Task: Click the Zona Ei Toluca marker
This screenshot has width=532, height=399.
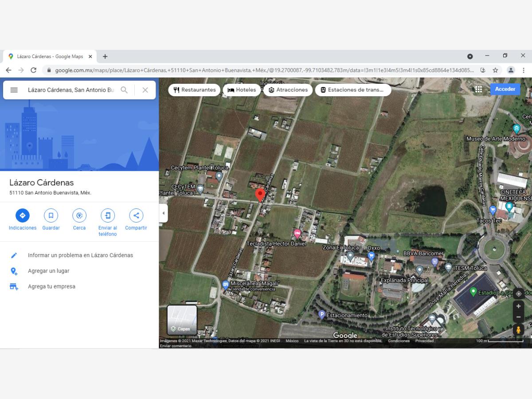Action: pos(350,256)
